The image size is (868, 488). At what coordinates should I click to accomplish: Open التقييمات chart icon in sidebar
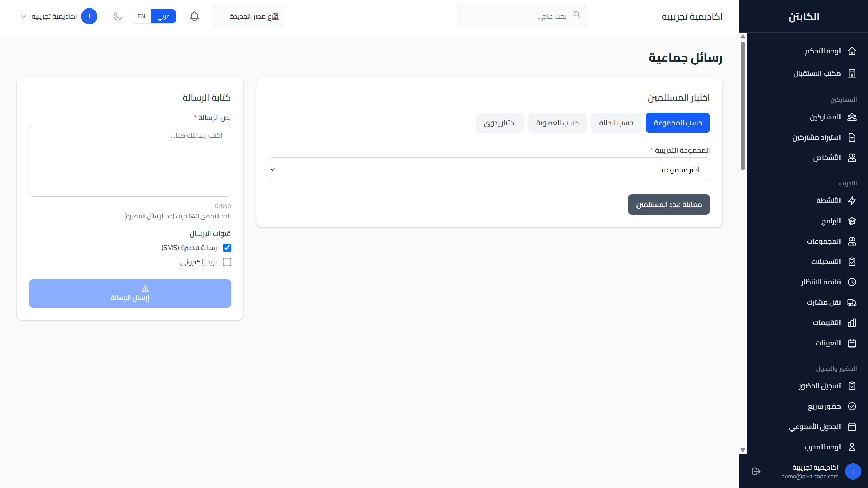tap(852, 323)
